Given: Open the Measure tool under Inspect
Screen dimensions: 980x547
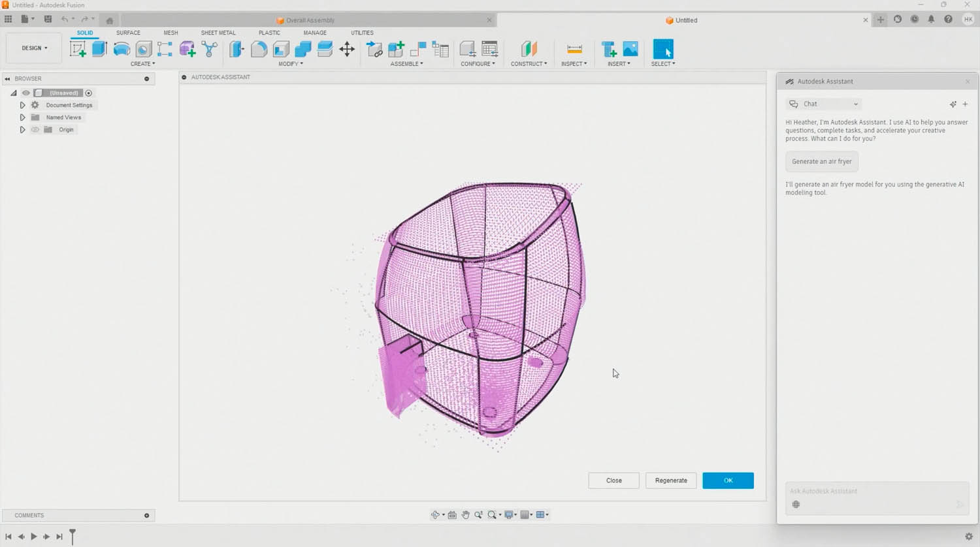Looking at the screenshot, I should (x=574, y=48).
